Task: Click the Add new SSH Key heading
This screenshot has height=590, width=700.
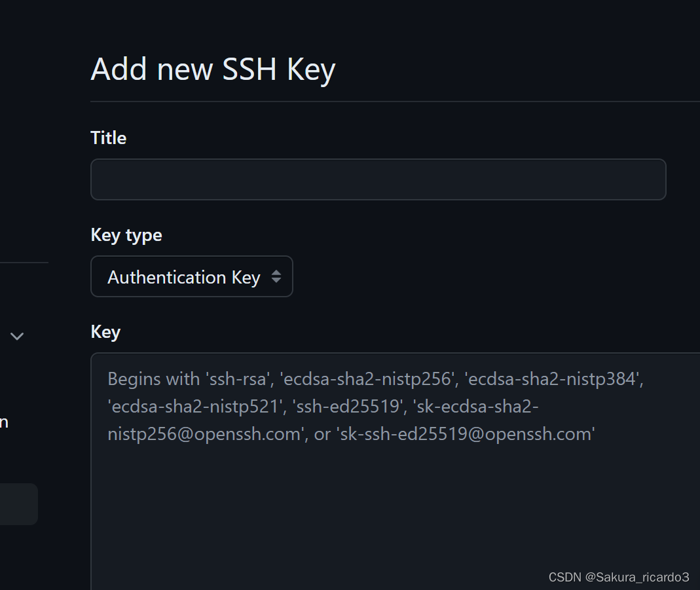Action: point(213,68)
